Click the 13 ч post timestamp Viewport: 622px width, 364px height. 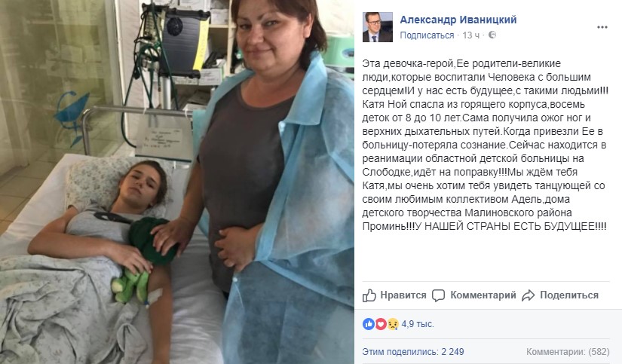coord(470,35)
